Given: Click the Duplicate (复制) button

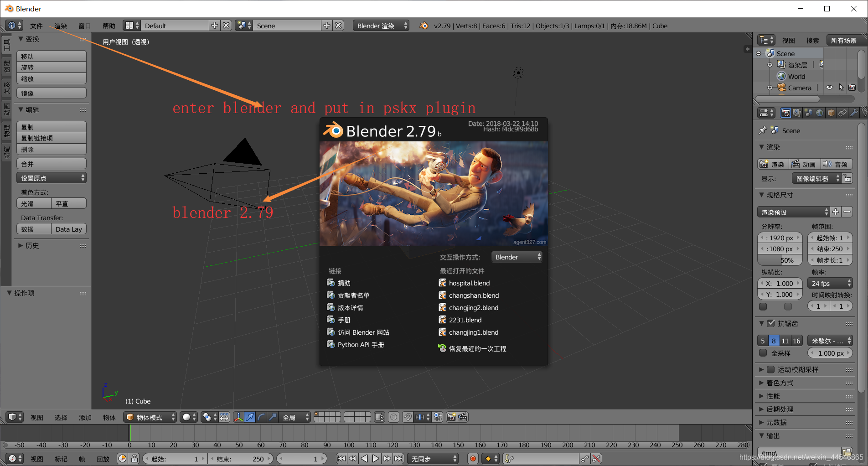Looking at the screenshot, I should [x=52, y=127].
